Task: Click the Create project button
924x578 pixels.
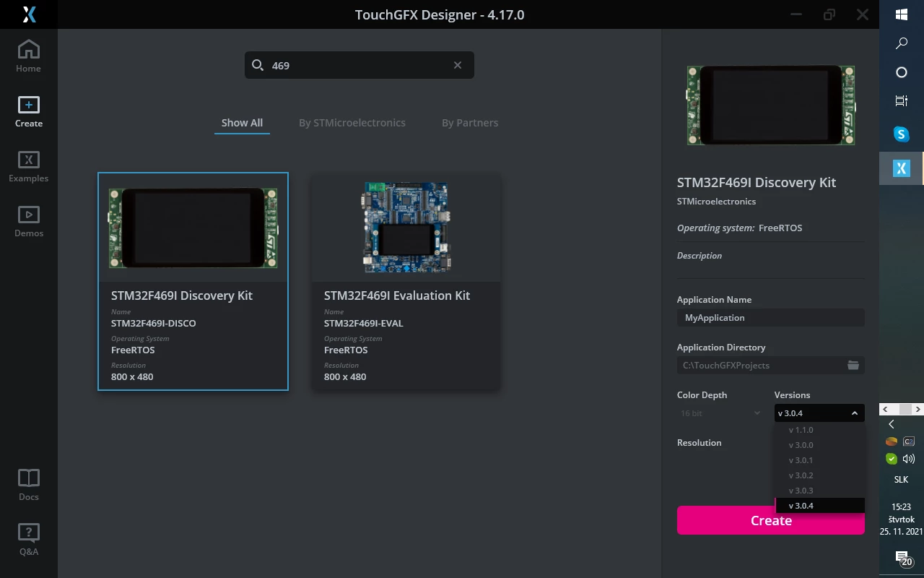Action: [x=771, y=520]
